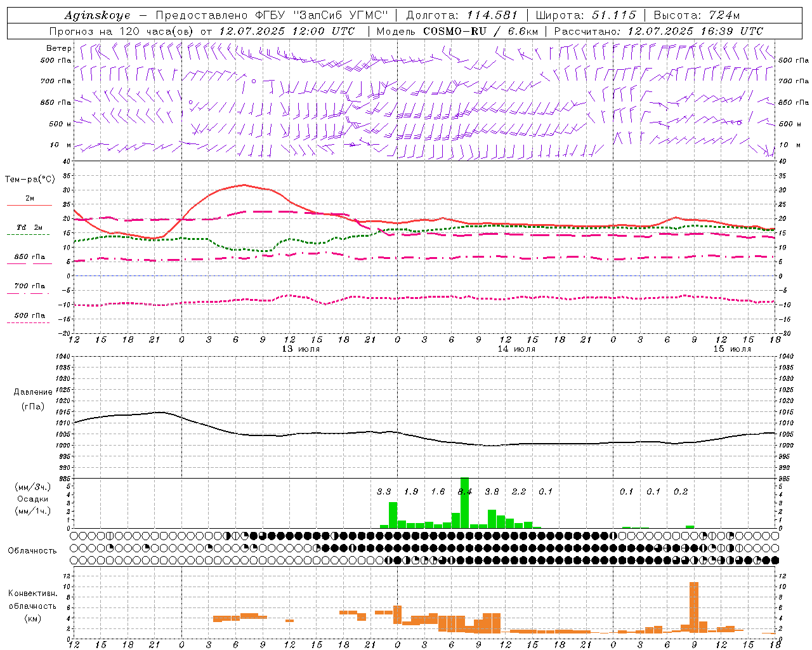Click the "Долгота: 114.581" longitude value
The image size is (812, 650).
pos(462,15)
